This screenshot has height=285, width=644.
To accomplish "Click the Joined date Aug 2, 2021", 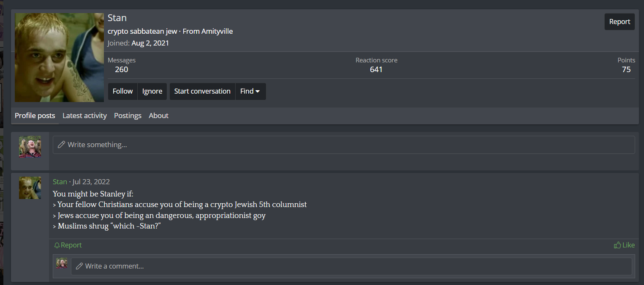I will (x=150, y=43).
